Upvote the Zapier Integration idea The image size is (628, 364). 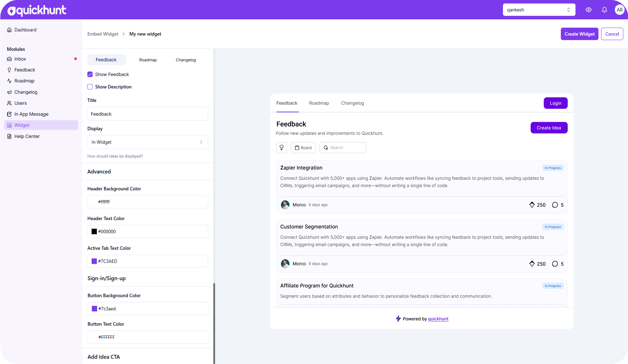coord(532,205)
